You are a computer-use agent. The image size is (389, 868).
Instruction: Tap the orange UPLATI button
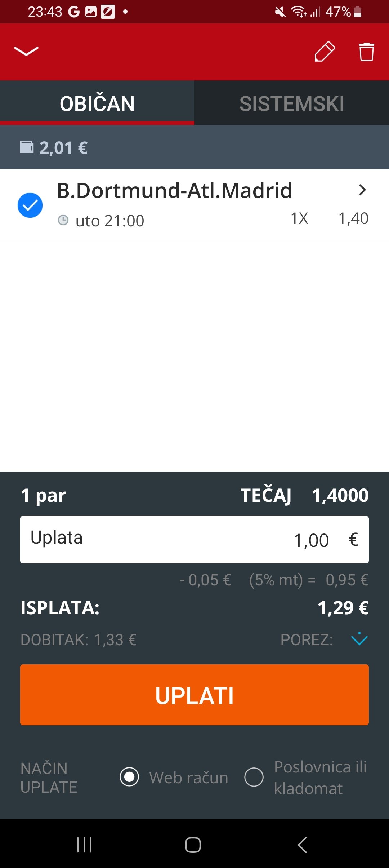[194, 695]
